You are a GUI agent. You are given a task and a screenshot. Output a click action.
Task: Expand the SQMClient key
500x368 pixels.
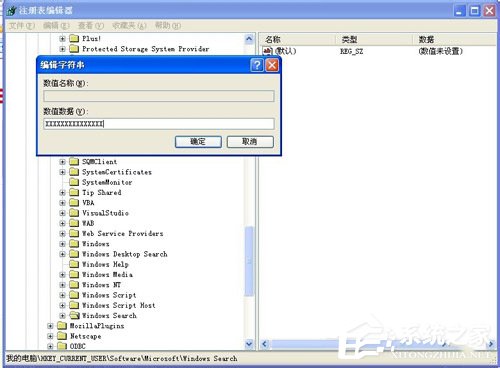tap(62, 162)
